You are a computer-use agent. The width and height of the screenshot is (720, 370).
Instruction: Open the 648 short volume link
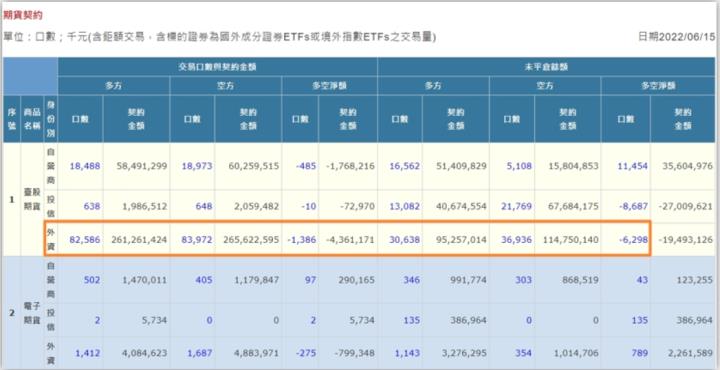pos(204,207)
